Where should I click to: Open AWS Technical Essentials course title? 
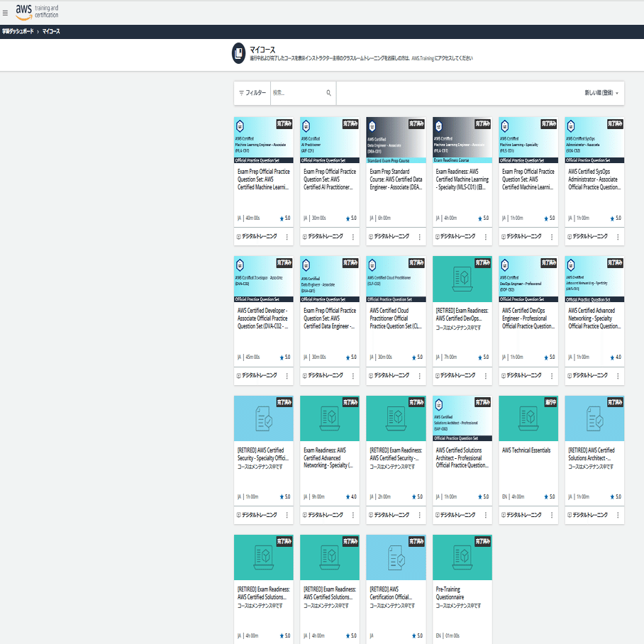click(526, 450)
